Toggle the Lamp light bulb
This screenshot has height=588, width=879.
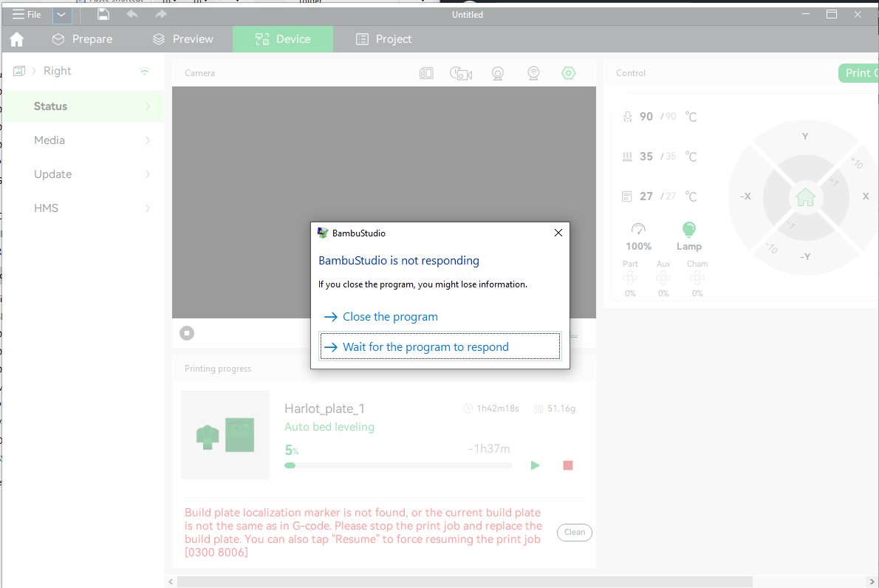point(689,236)
